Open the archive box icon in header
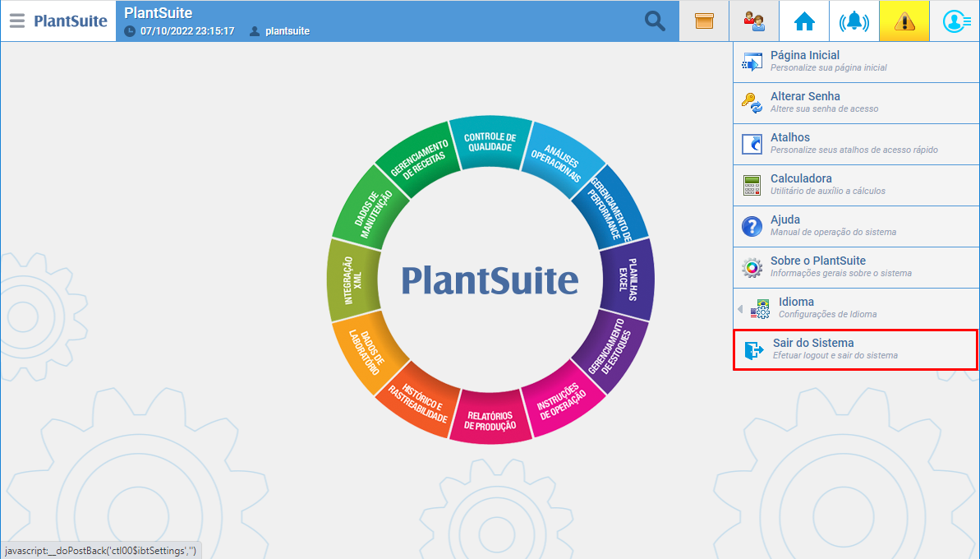980x559 pixels. coord(704,21)
